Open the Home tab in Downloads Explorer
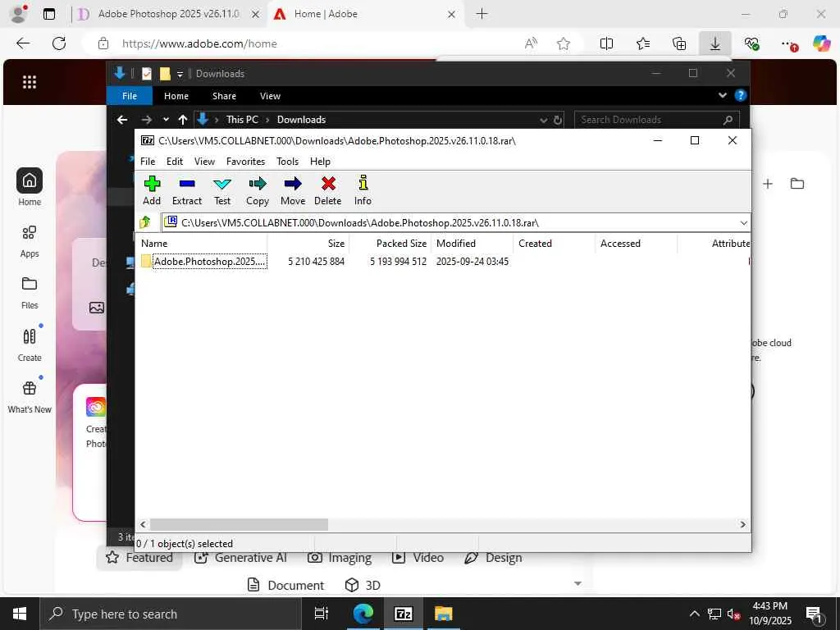The image size is (840, 630). pyautogui.click(x=176, y=96)
